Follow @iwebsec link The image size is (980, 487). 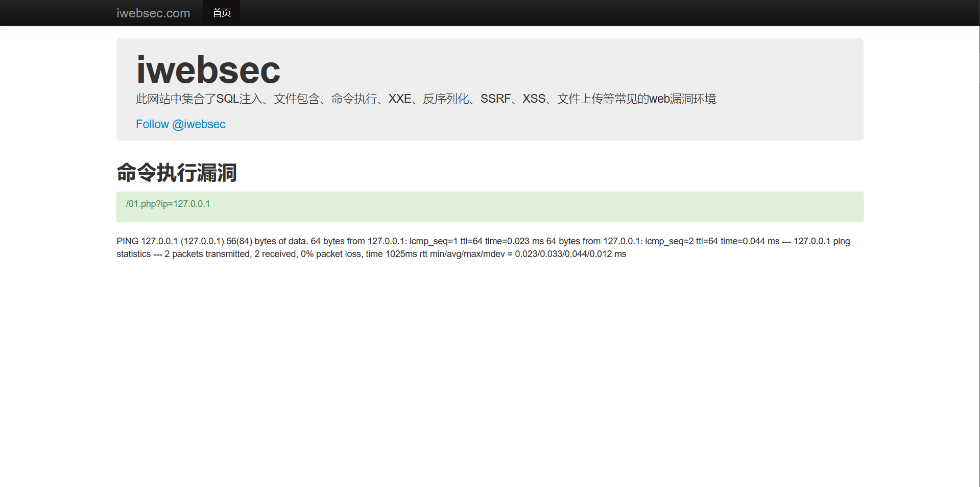click(x=181, y=124)
